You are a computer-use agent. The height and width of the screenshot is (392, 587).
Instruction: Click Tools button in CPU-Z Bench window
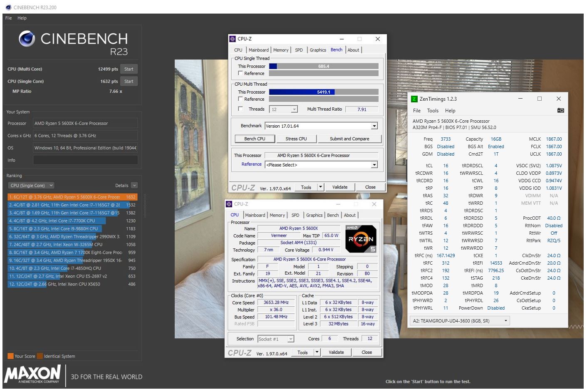coord(306,187)
